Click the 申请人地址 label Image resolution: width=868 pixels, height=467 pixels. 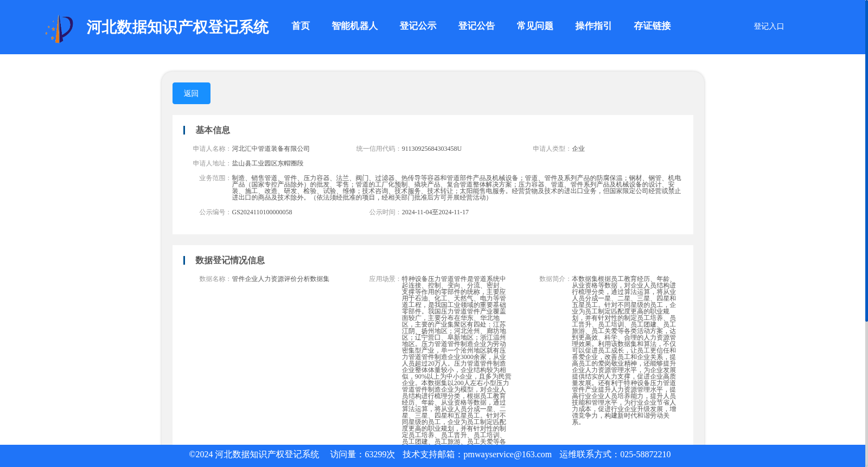(x=212, y=163)
